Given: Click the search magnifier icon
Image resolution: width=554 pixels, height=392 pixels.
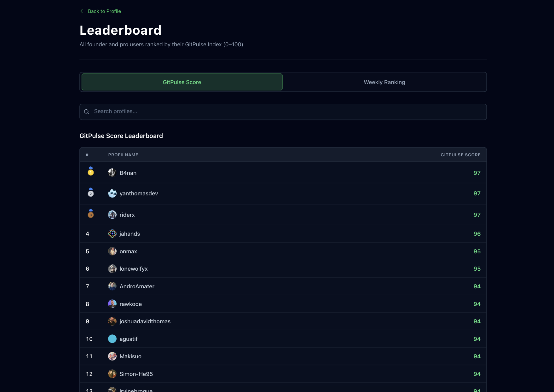Looking at the screenshot, I should pyautogui.click(x=87, y=112).
